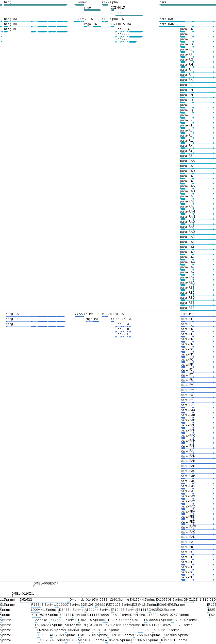Select the EK174811.5prime EST label
The image size is (216, 644).
[x=62, y=620]
